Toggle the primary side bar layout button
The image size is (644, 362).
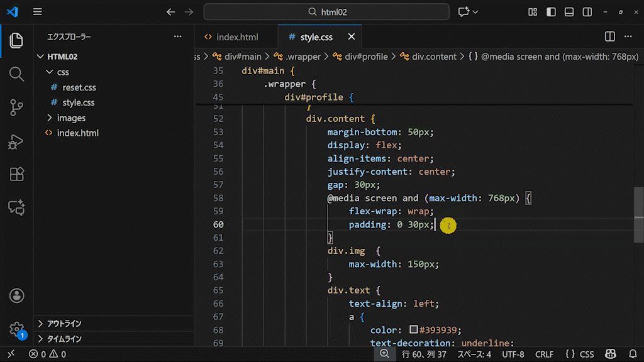coord(551,12)
